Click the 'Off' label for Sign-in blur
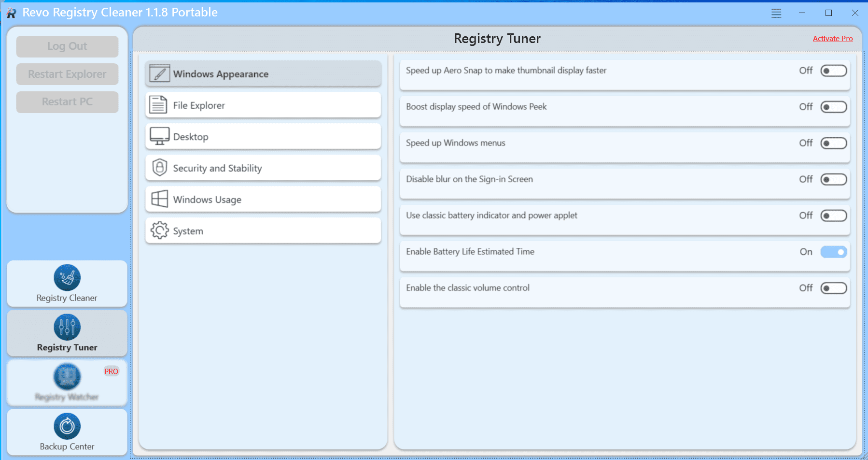 click(x=806, y=179)
